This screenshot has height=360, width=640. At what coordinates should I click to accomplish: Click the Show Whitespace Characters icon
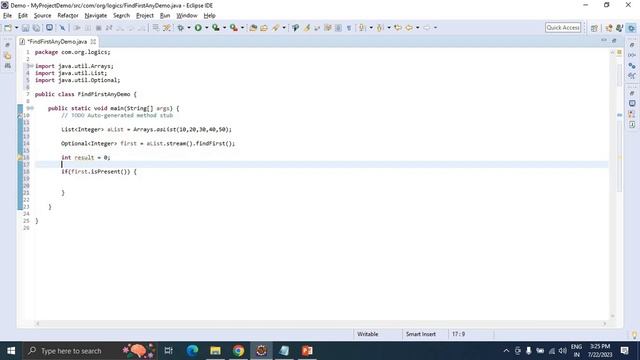pos(349,28)
